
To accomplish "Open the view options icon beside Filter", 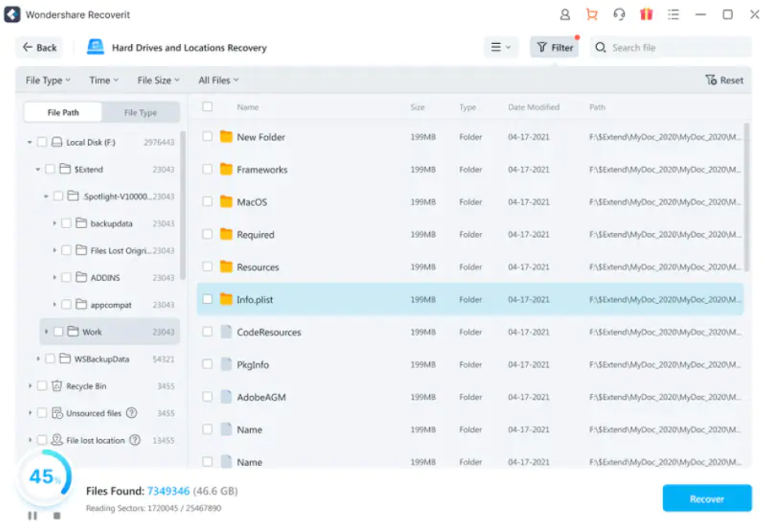I will point(500,47).
